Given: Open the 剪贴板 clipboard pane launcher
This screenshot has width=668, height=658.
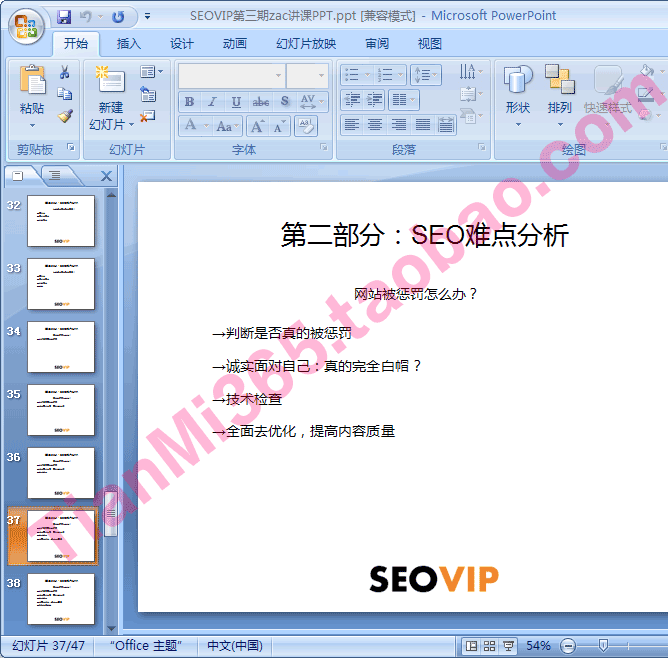Looking at the screenshot, I should [71, 147].
